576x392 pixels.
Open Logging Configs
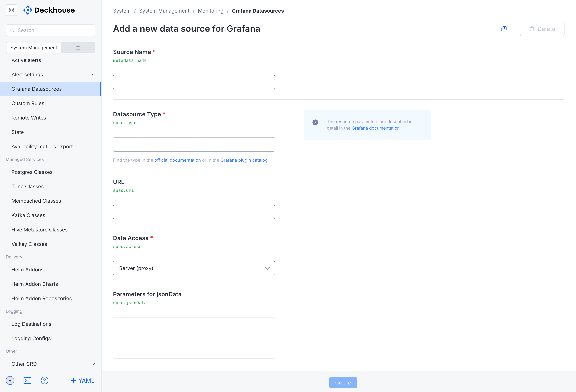[x=51, y=338]
